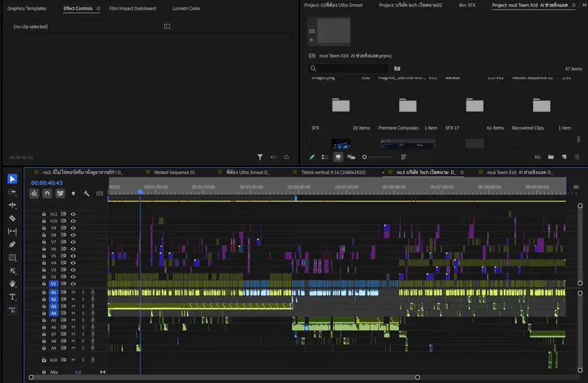Expand the Mix track arrow
This screenshot has width=588, height=383.
coord(103,372)
